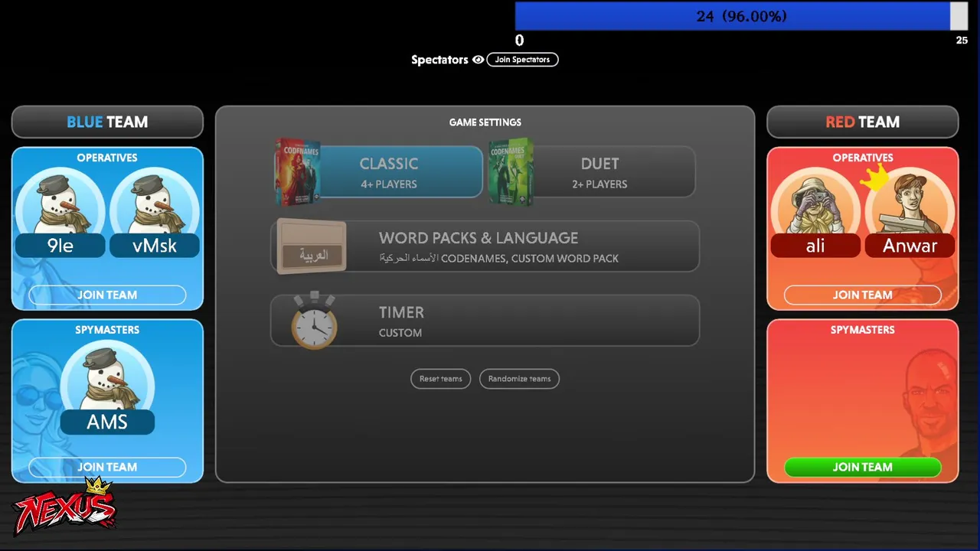980x551 pixels.
Task: Click the red Codenames Classic box art
Action: 298,172
